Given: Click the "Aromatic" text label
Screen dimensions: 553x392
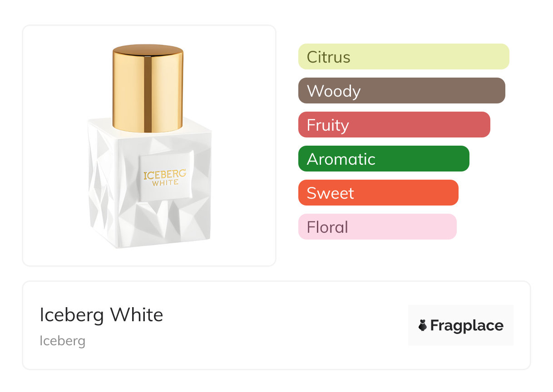Looking at the screenshot, I should click(x=341, y=159).
